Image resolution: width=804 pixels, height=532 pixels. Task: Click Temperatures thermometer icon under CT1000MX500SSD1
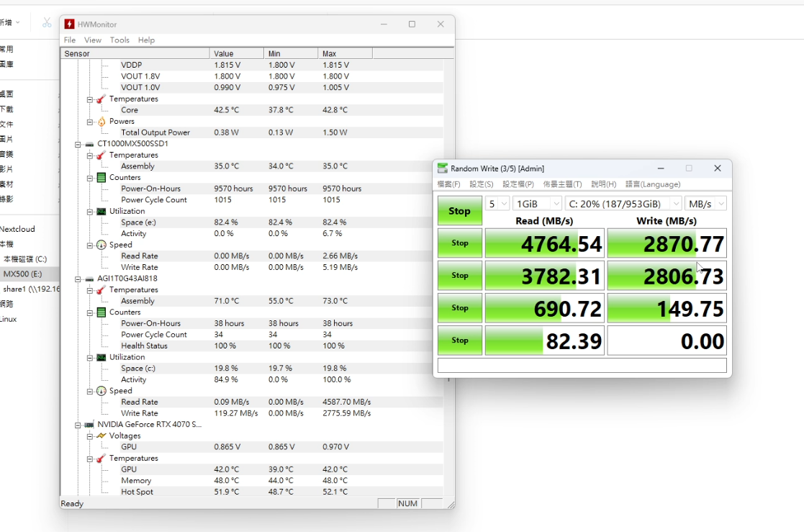coord(101,155)
